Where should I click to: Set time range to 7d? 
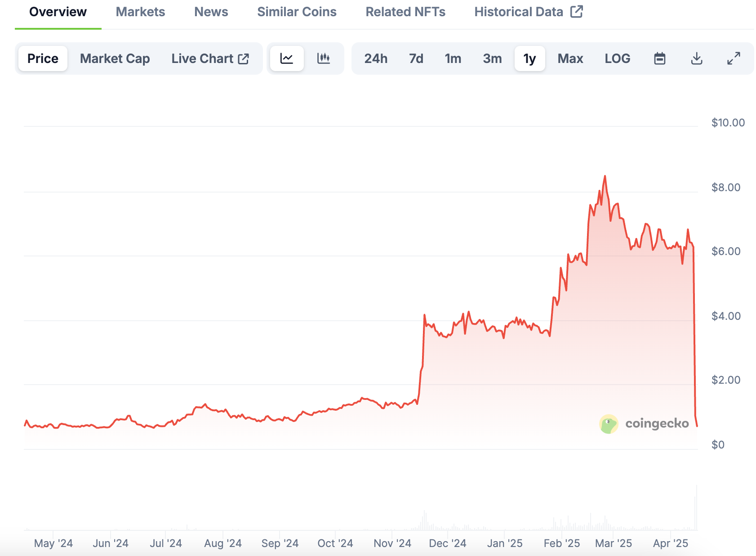pos(416,58)
